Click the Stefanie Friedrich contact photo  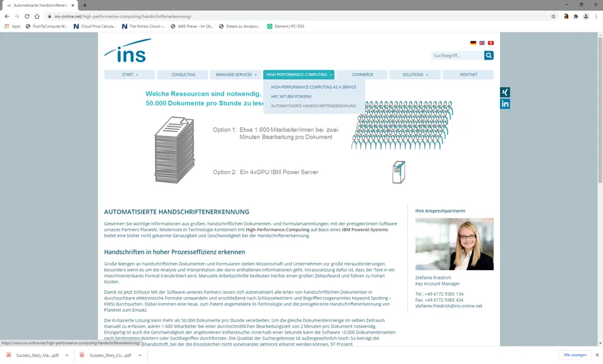tap(454, 244)
